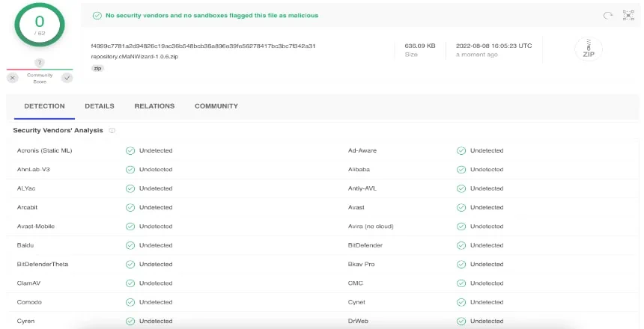Click the BitDefender vendor row result
The image size is (644, 329).
pos(480,245)
